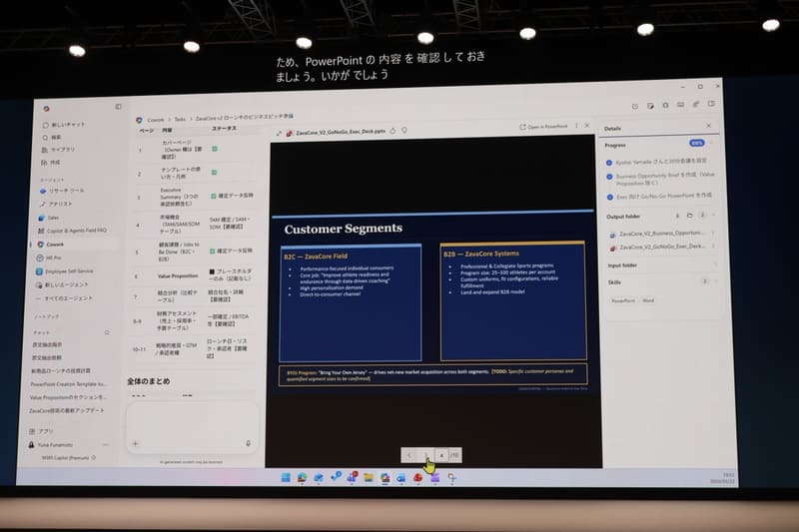The width and height of the screenshot is (799, 532).
Task: Open options for the Business_Opportun file
Action: point(713,234)
